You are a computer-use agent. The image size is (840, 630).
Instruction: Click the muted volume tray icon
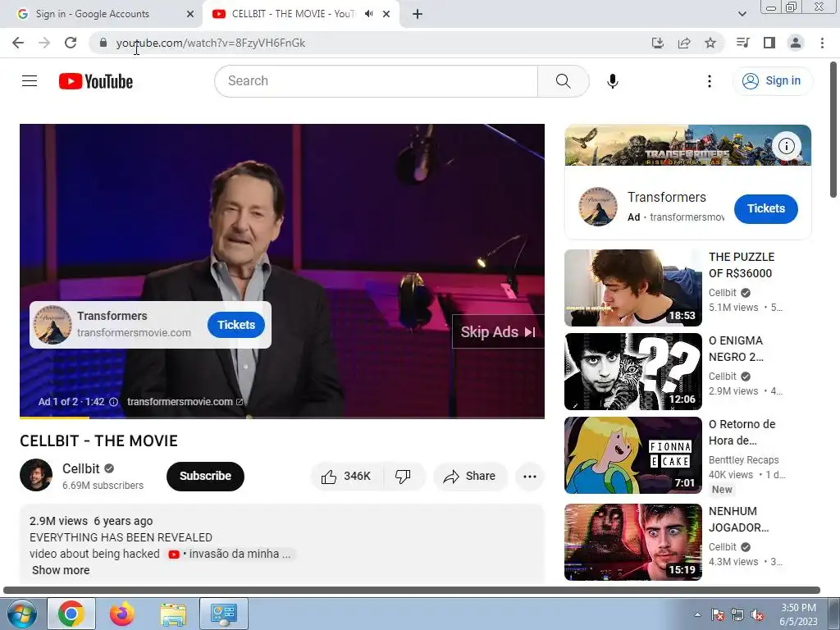coord(757,615)
